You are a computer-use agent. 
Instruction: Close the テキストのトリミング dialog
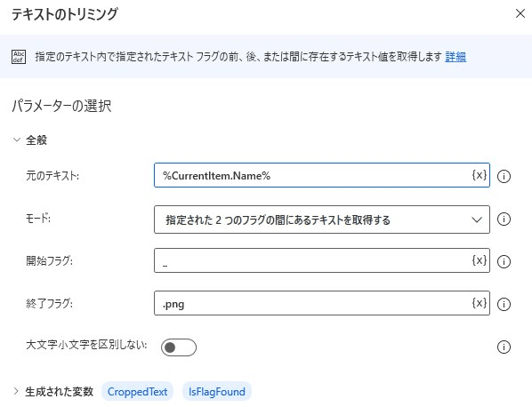[x=520, y=13]
